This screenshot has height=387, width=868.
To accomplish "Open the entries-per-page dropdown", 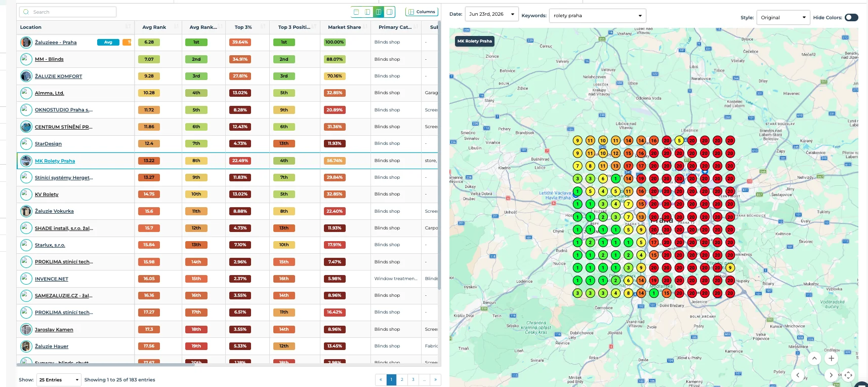I will click(59, 380).
